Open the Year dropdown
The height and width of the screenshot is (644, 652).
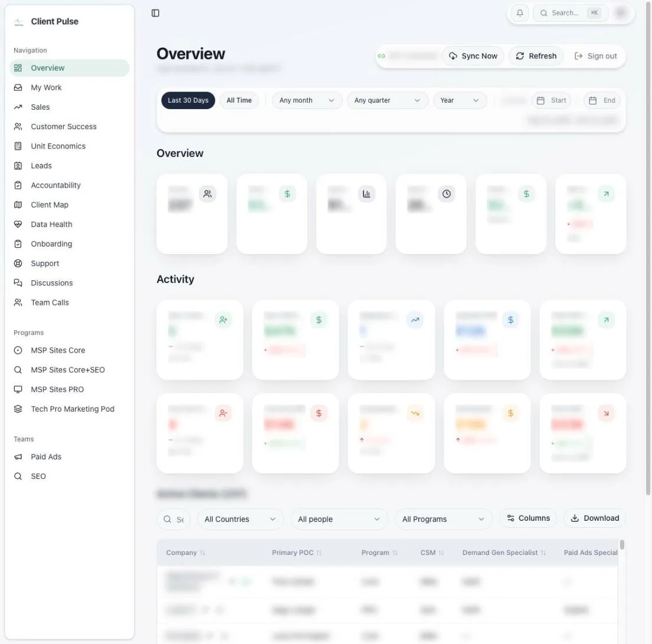tap(460, 100)
